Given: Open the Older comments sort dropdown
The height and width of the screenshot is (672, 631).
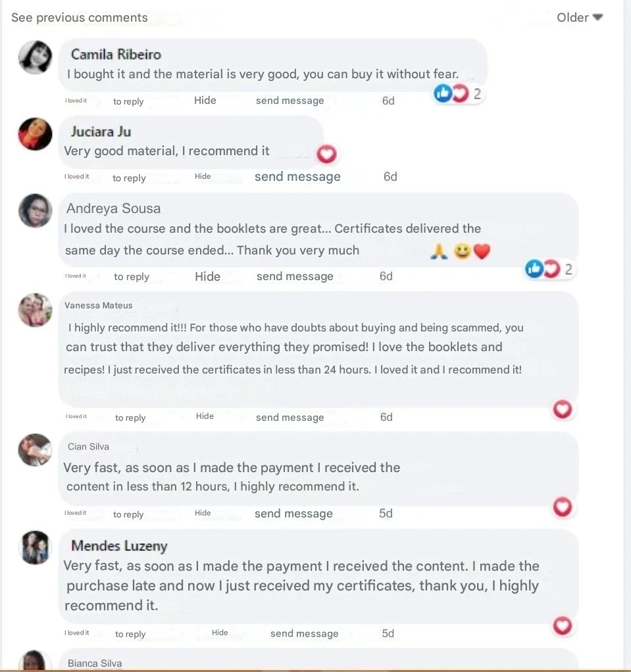Looking at the screenshot, I should [580, 18].
